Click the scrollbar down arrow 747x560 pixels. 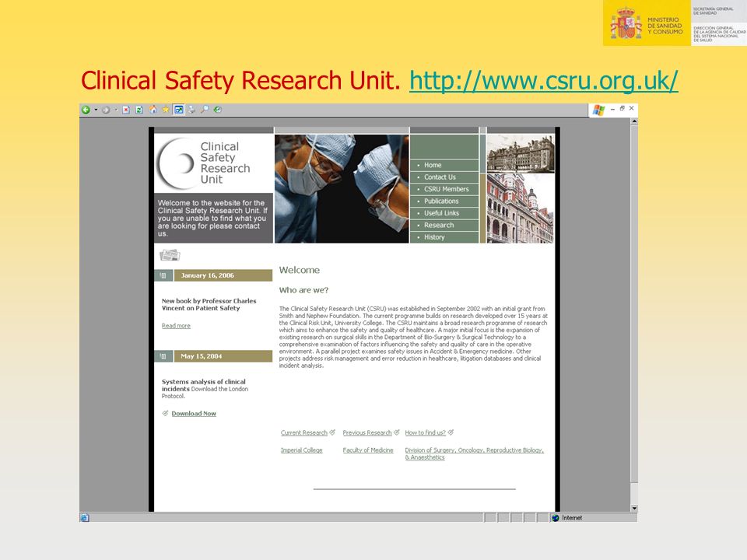pos(634,508)
